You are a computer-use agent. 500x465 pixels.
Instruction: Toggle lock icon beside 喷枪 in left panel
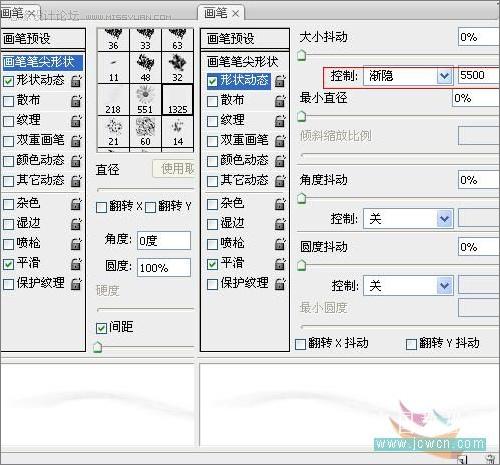click(76, 244)
